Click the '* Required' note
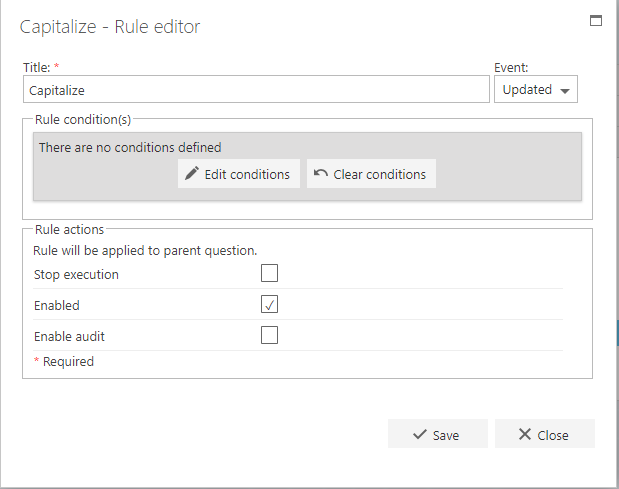This screenshot has height=489, width=619. tap(64, 362)
